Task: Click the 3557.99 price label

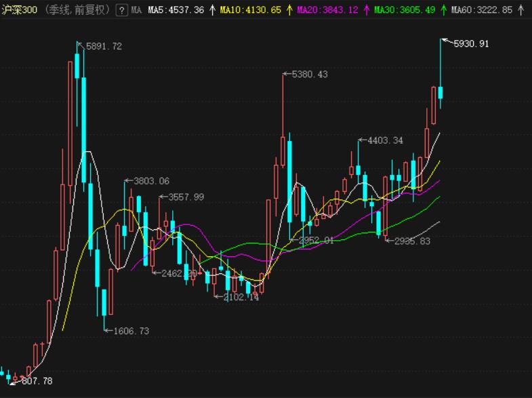Action: pyautogui.click(x=186, y=197)
